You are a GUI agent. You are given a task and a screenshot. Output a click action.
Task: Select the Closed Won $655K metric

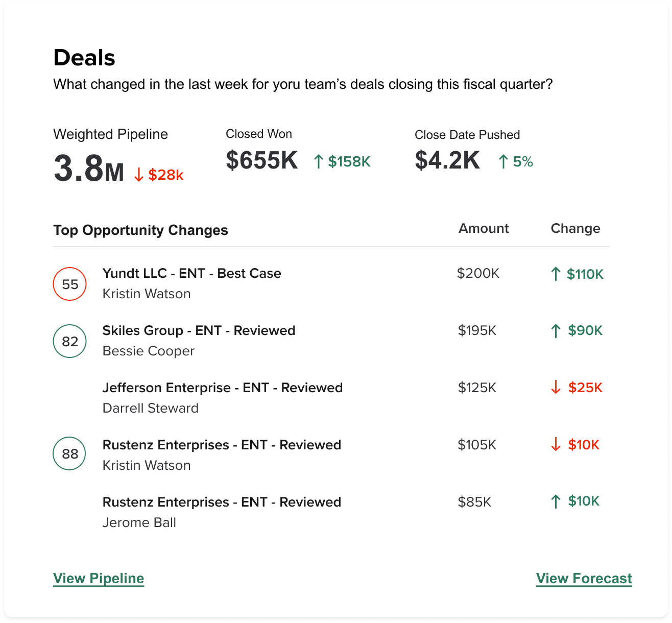(262, 161)
